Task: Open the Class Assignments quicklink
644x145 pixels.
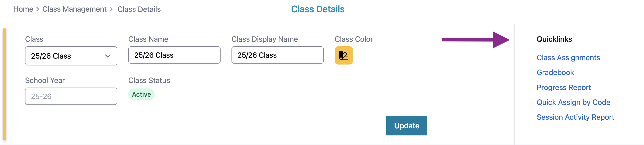Action: click(x=568, y=58)
